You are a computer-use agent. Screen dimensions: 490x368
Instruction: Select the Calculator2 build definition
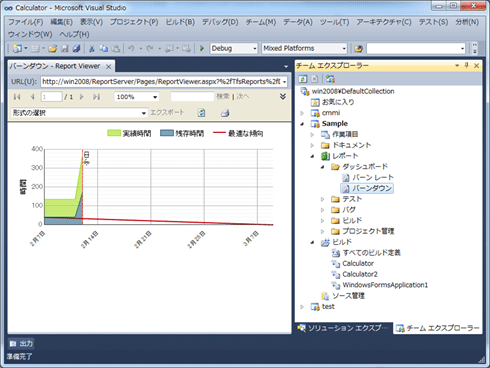pos(360,274)
